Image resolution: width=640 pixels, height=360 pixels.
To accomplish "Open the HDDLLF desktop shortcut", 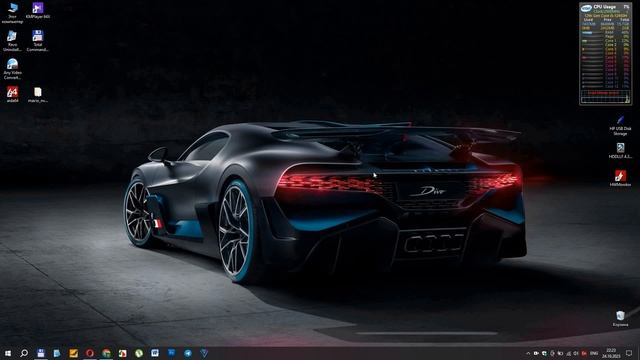I will [620, 150].
